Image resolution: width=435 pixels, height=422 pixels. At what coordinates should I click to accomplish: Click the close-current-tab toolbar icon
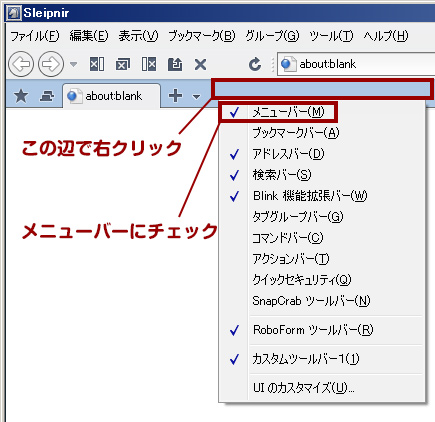point(123,64)
